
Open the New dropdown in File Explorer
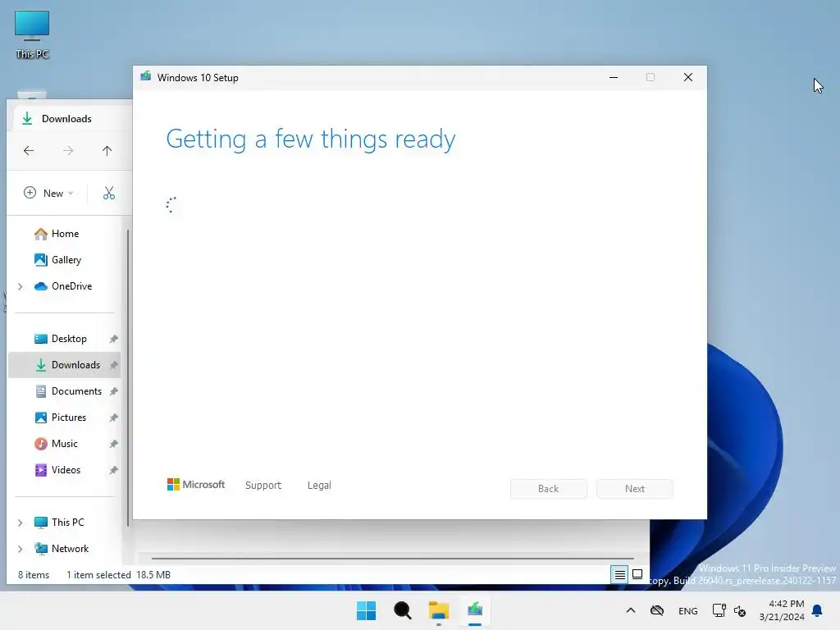(48, 193)
